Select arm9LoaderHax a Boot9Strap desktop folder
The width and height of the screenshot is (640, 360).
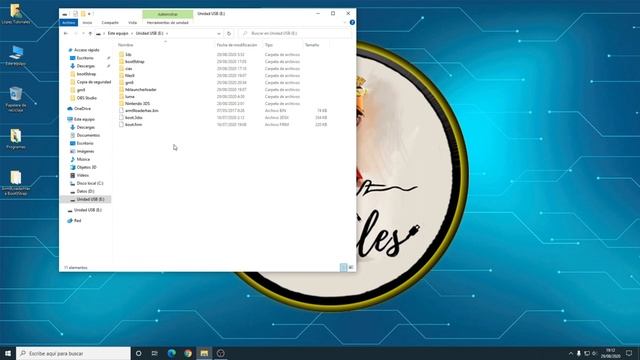16,182
